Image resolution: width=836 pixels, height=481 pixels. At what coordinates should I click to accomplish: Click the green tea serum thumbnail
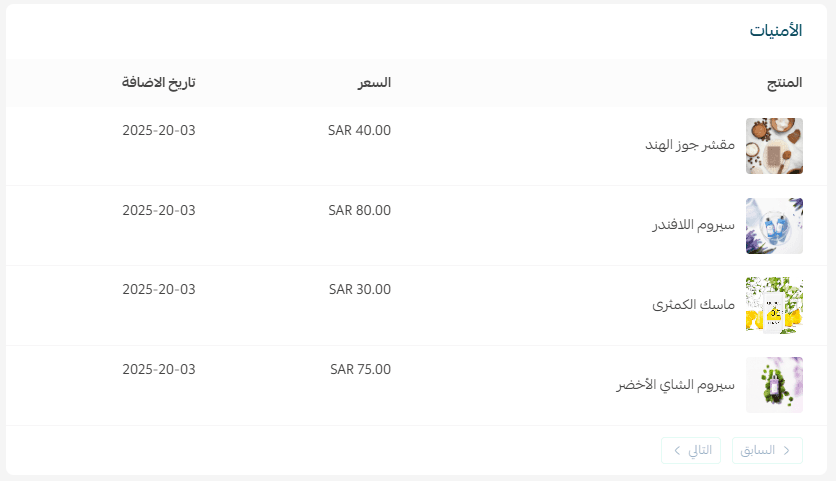pos(774,385)
